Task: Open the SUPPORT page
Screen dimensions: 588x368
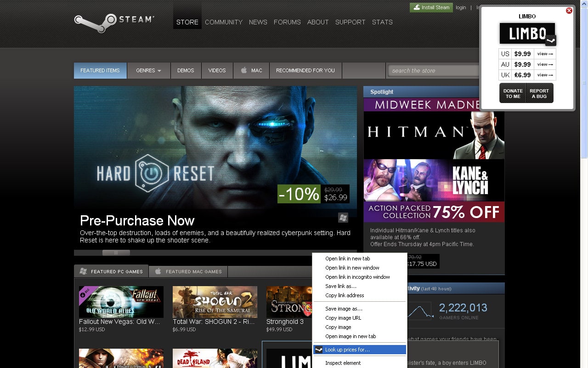Action: point(351,22)
